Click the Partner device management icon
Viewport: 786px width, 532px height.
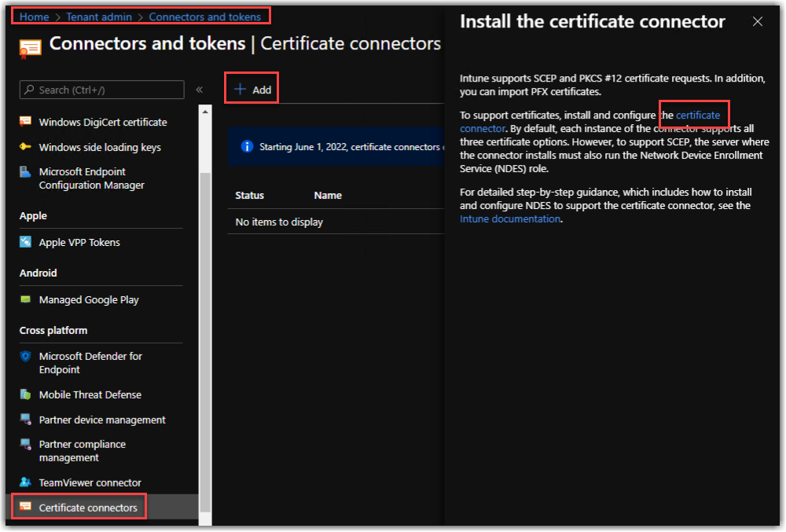coord(25,420)
